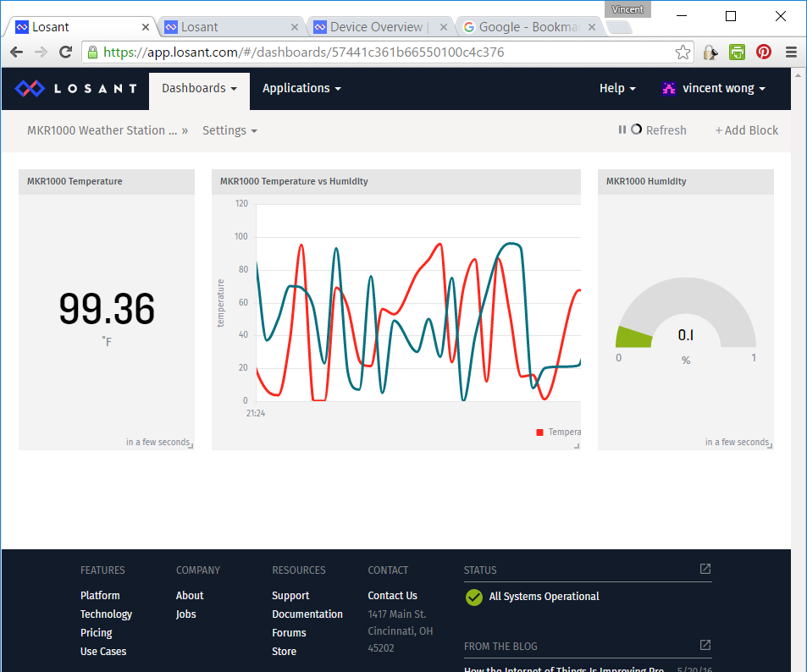807x672 pixels.
Task: Close the Device Overview tab
Action: (443, 27)
